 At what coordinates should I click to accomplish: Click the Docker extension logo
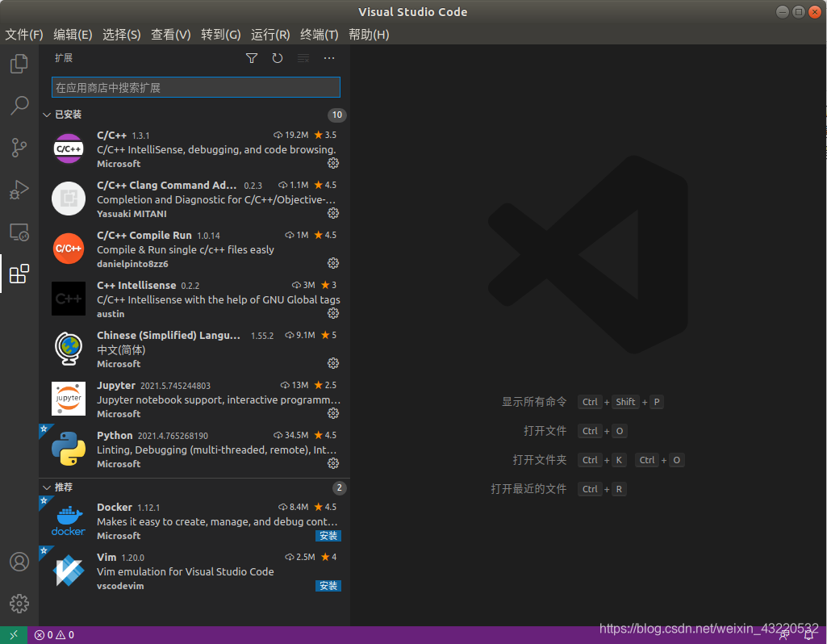[x=69, y=521]
